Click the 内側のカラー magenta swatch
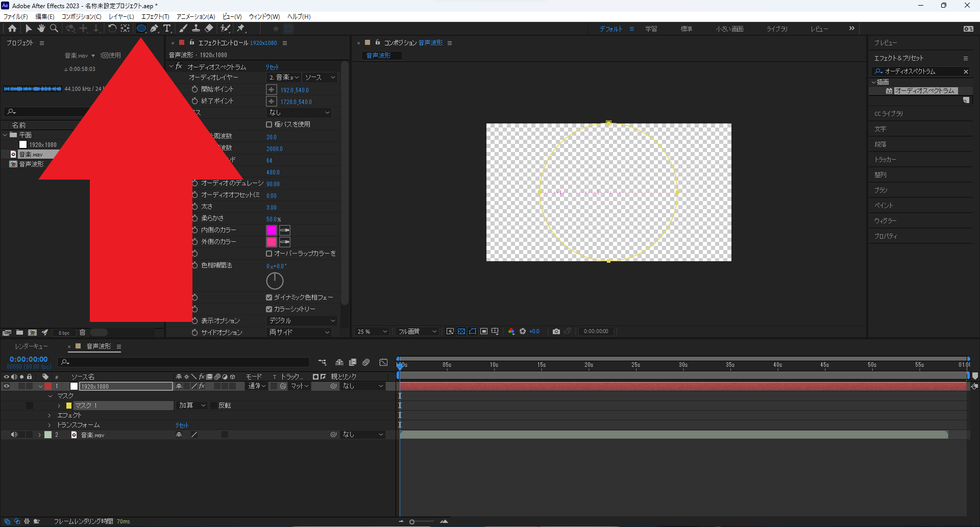The width and height of the screenshot is (980, 527). pos(272,231)
